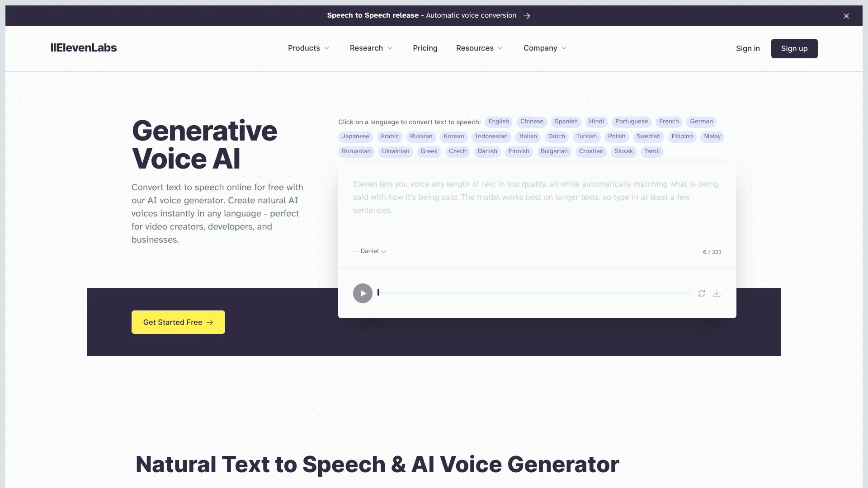Select Hindi language for text to speech
This screenshot has width=868, height=488.
click(596, 122)
